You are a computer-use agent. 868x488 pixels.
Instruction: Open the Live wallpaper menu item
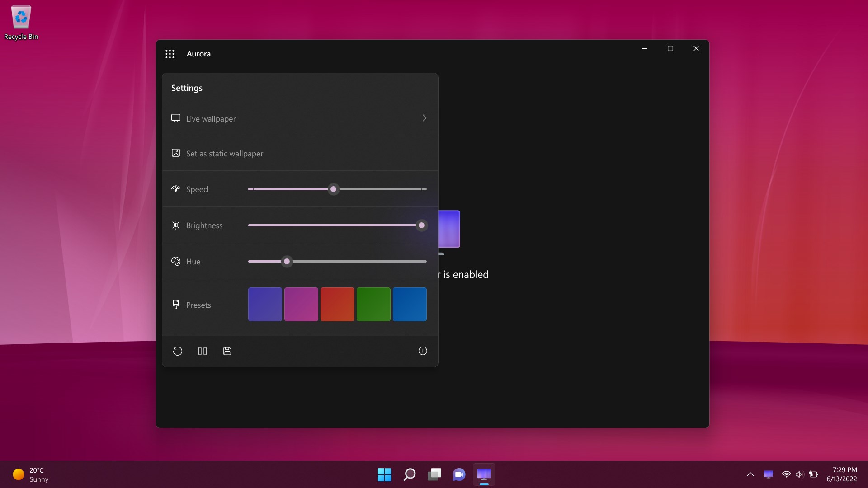(x=211, y=119)
